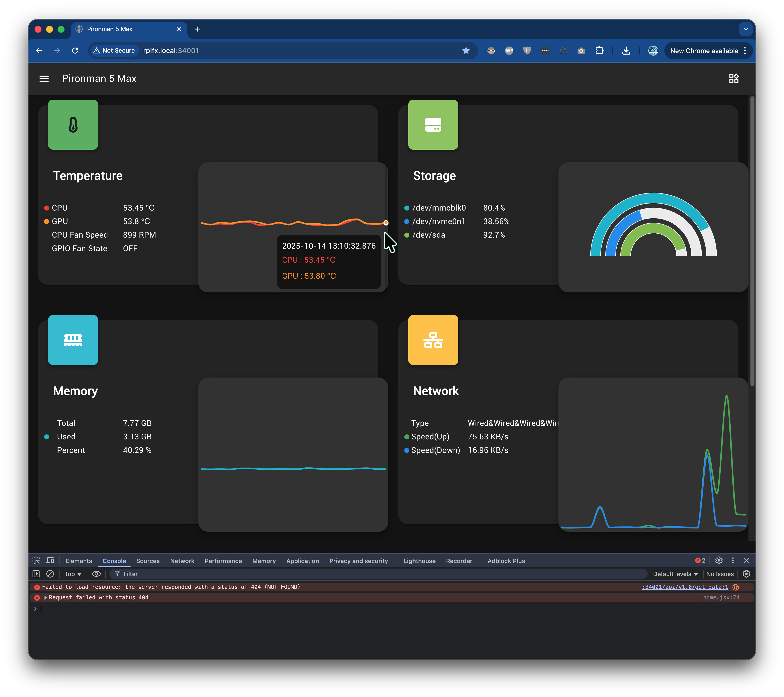
Task: Expand the Request failed error entry
Action: tap(46, 598)
